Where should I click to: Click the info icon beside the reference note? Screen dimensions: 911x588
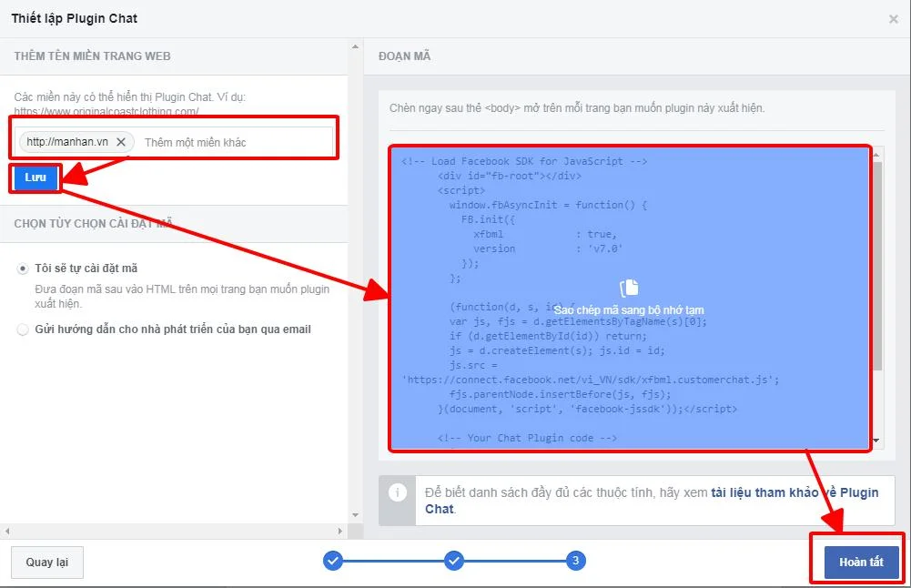point(398,492)
